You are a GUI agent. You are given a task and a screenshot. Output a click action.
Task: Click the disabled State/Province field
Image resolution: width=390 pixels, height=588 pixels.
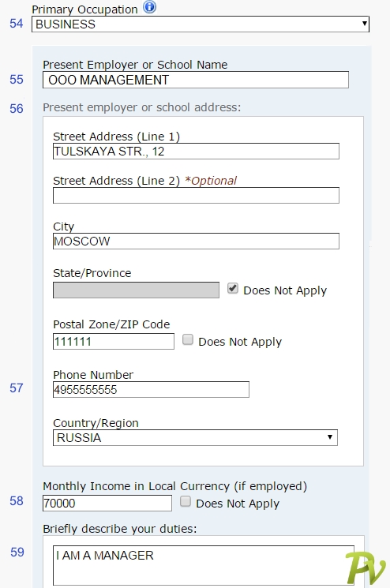tap(136, 290)
